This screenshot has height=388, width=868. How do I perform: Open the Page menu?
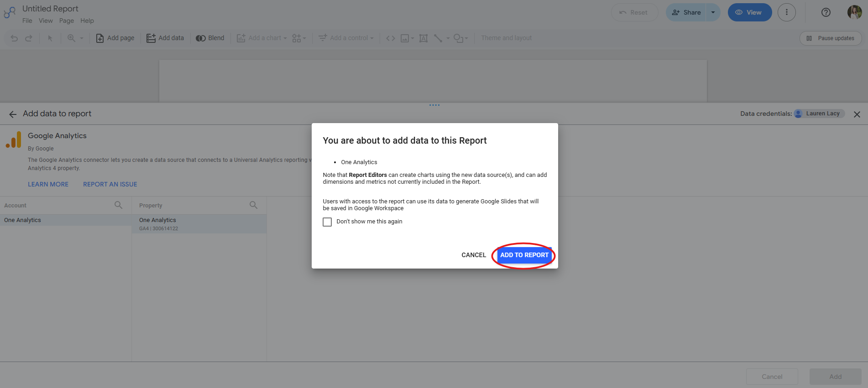67,21
